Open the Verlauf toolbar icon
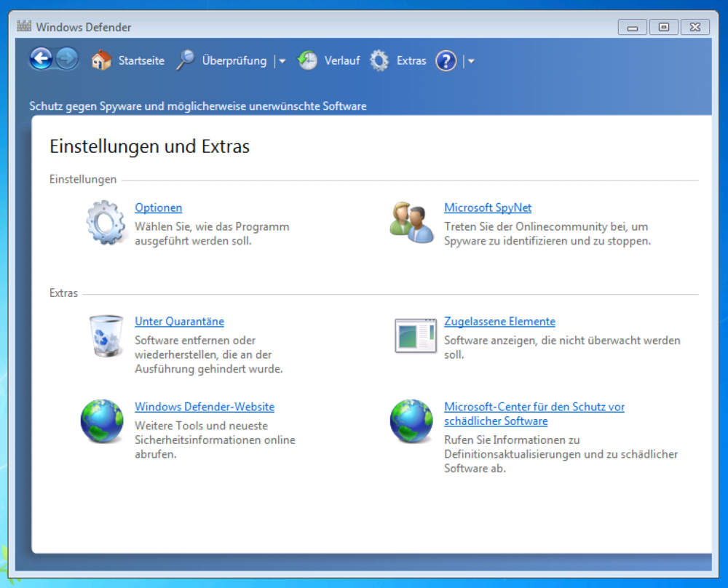 (x=309, y=60)
